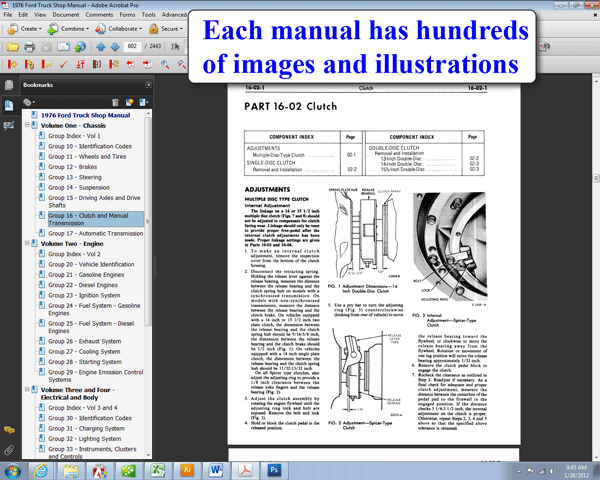The height and width of the screenshot is (480, 600).
Task: Click the page number field showing 602
Action: click(132, 46)
